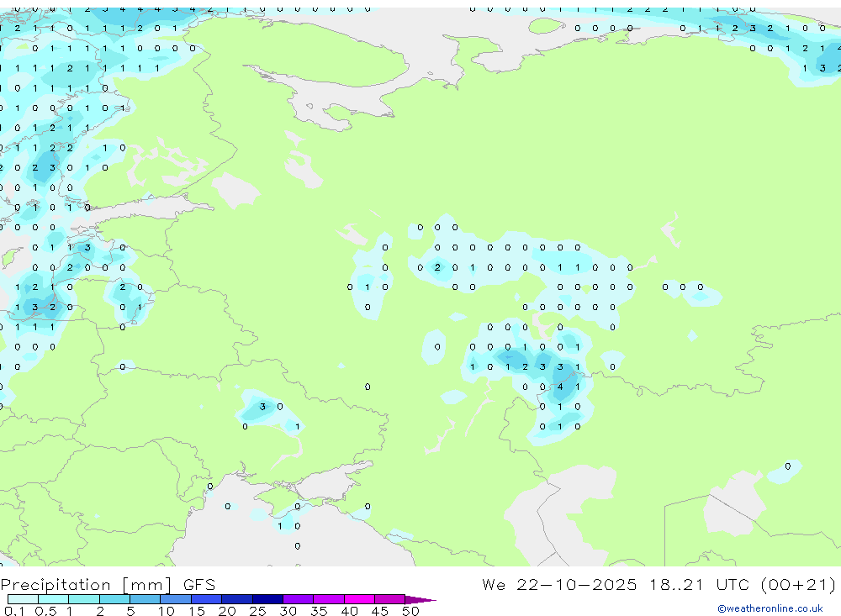Open the weatheronline.co.uk link
841x616 pixels.
click(770, 608)
